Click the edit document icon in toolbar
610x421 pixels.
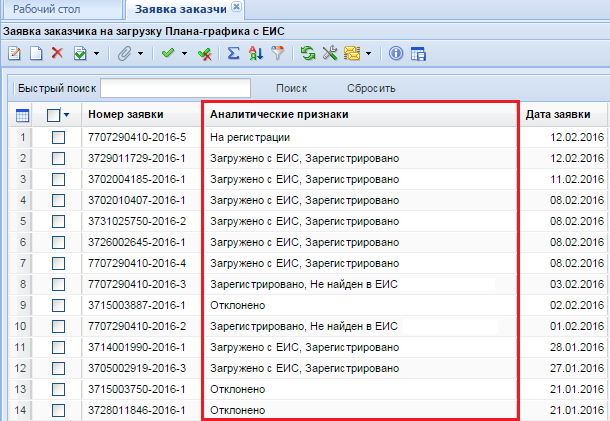point(15,53)
